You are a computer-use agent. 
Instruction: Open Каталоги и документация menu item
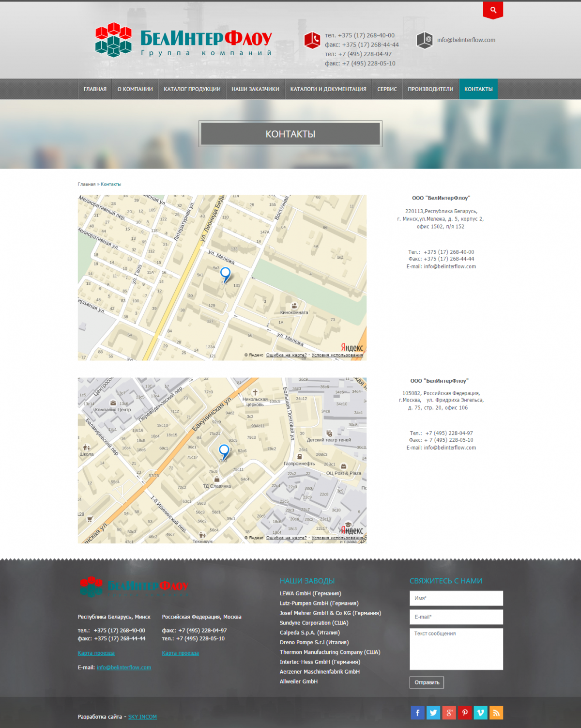[x=328, y=89]
